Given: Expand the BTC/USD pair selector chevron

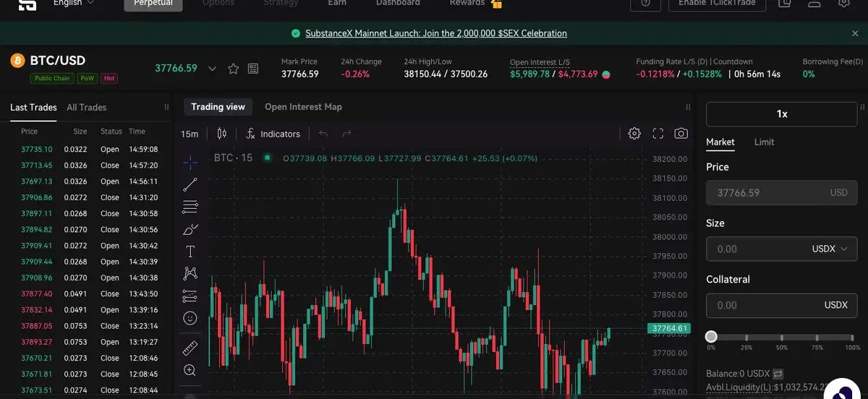Looking at the screenshot, I should coord(212,69).
